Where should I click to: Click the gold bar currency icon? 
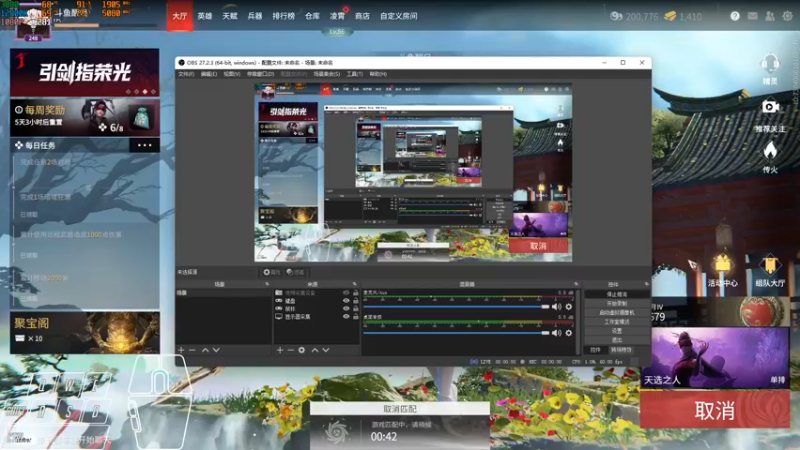tap(670, 16)
